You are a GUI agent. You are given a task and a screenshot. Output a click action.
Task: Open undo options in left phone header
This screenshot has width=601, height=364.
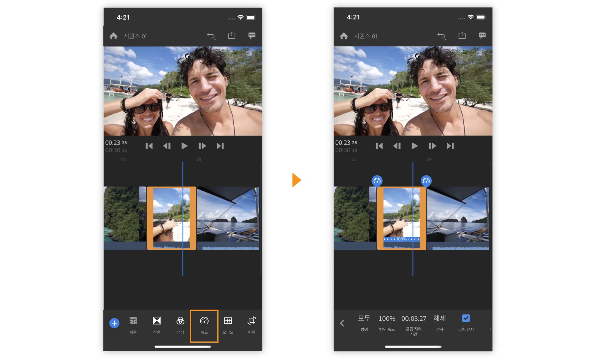(211, 36)
